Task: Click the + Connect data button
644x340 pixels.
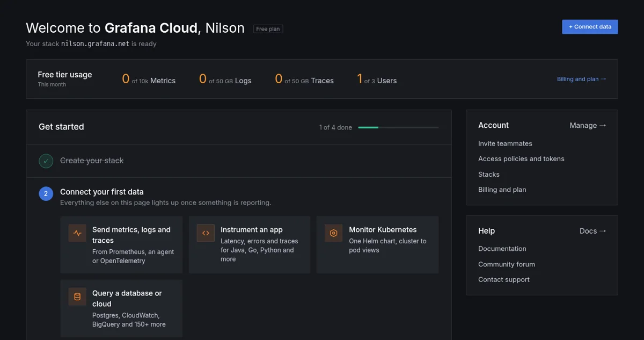Action: [590, 27]
